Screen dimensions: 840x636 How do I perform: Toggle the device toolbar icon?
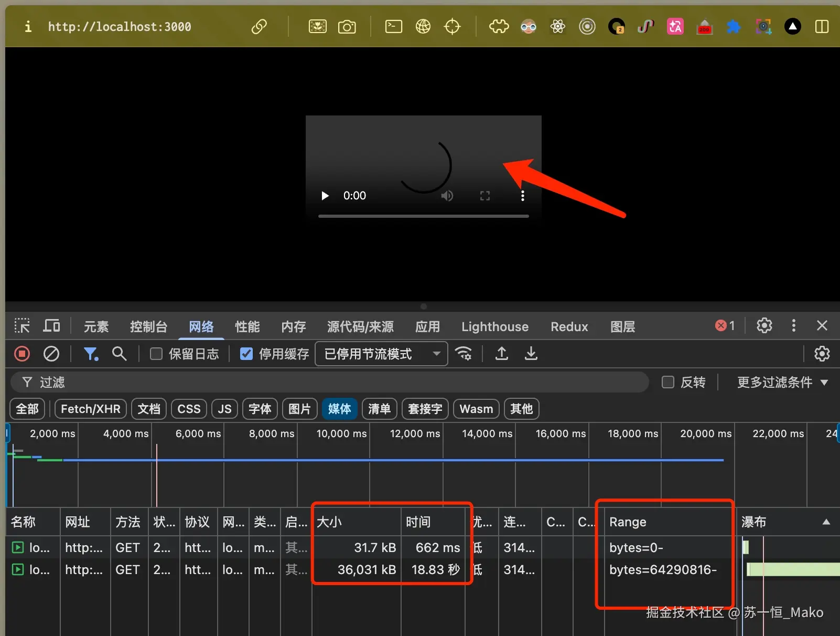coord(51,326)
